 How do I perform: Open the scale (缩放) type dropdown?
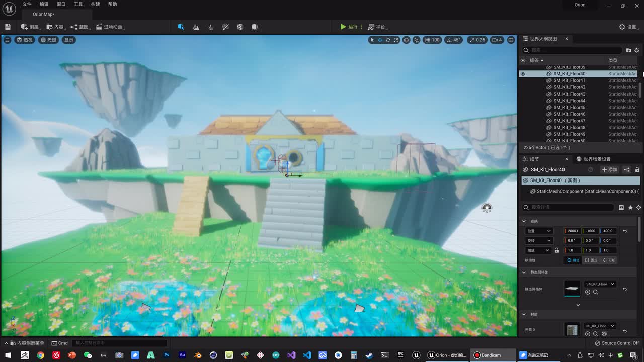coord(539,250)
